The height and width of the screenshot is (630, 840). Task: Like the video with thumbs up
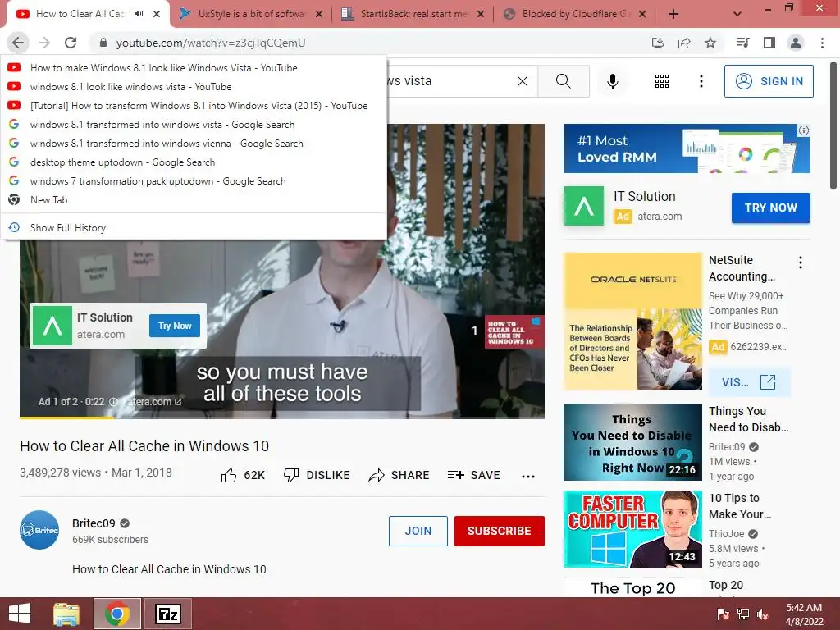[243, 475]
